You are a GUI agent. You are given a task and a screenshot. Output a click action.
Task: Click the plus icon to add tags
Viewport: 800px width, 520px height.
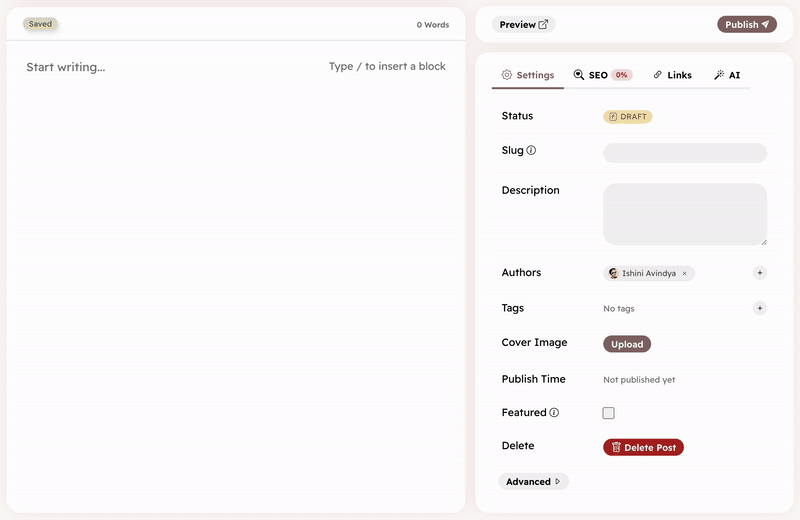tap(759, 308)
